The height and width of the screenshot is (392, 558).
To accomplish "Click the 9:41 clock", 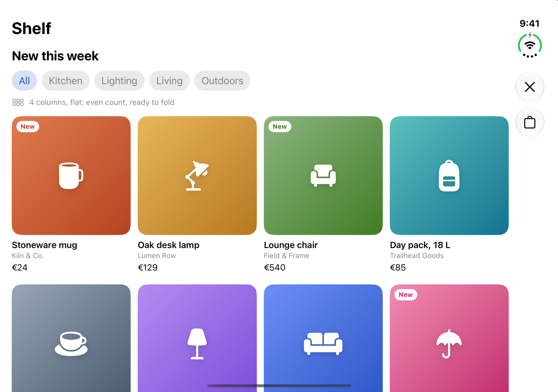I will point(529,23).
